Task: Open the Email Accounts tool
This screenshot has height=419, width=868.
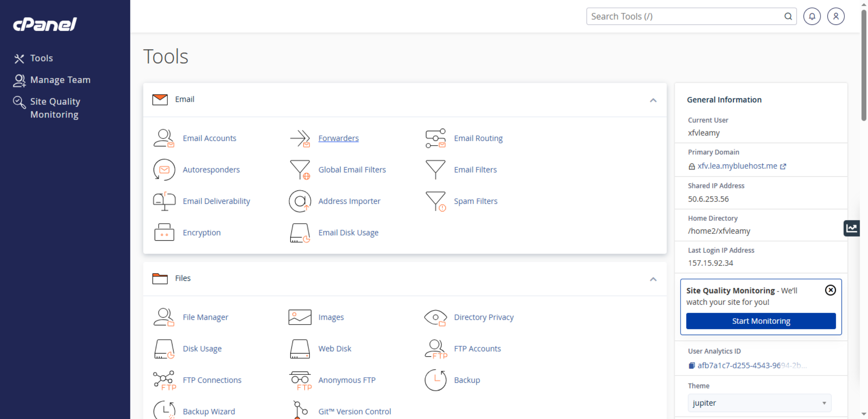Action: click(x=209, y=138)
